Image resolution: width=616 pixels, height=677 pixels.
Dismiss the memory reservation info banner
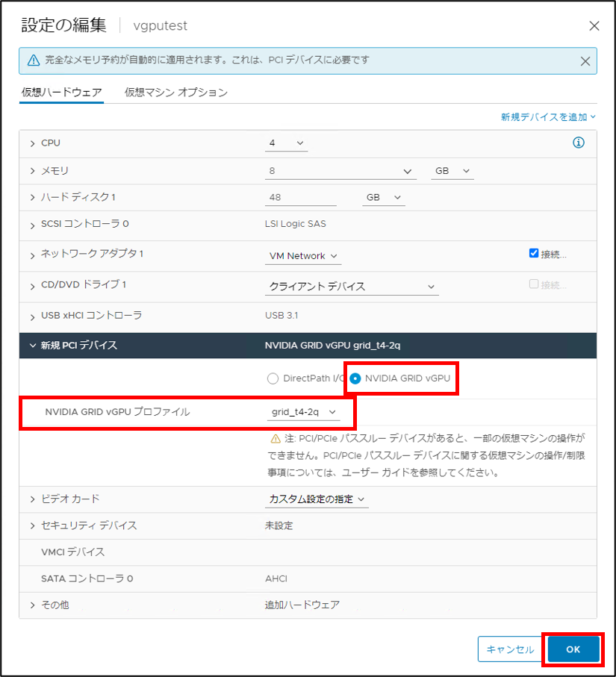click(x=586, y=61)
